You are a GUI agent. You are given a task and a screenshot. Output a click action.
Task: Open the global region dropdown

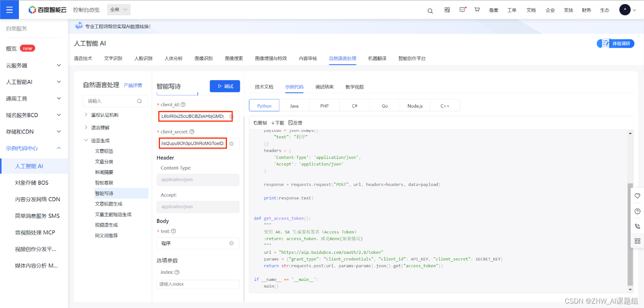tap(119, 10)
